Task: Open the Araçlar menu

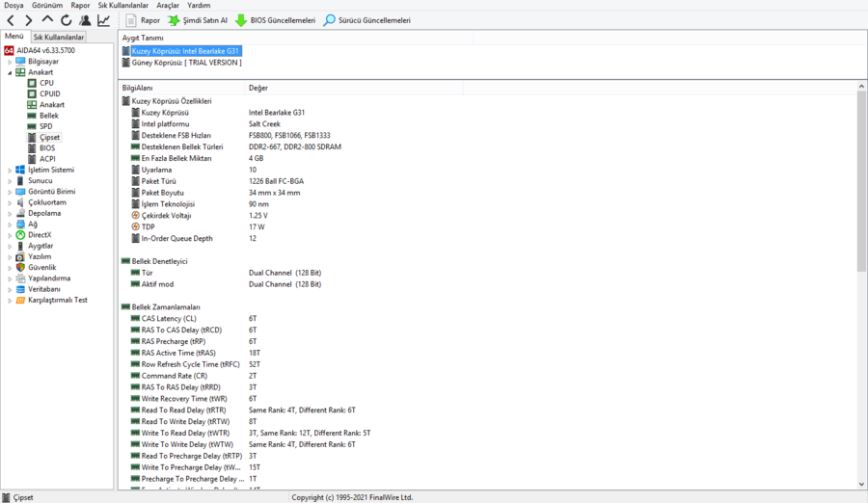Action: pyautogui.click(x=168, y=5)
